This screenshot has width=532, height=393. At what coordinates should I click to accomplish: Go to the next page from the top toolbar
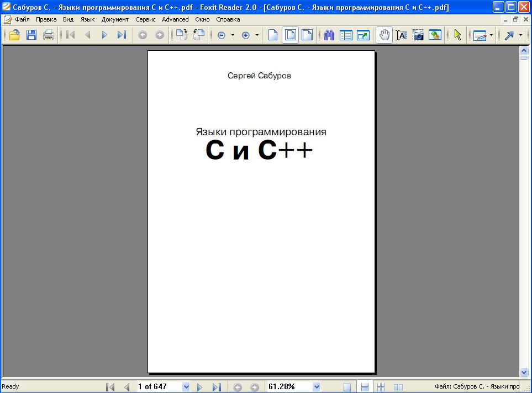click(104, 35)
